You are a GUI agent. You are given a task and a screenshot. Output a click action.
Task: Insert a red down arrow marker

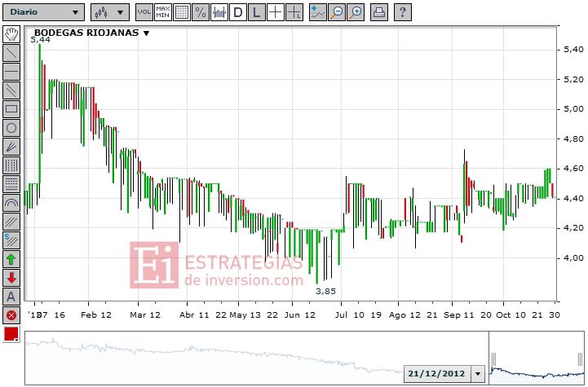[x=11, y=278]
